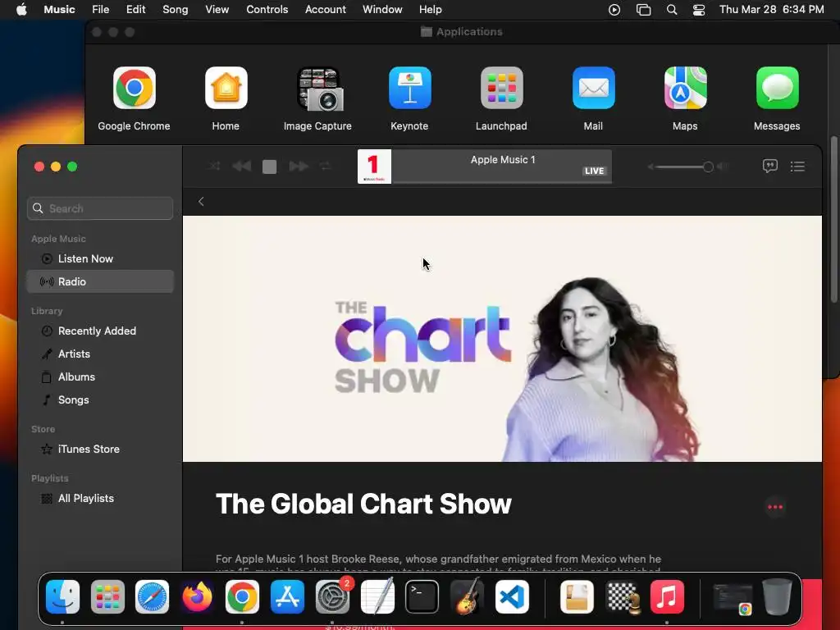Open Control Center in menu bar
The height and width of the screenshot is (630, 840).
(x=699, y=10)
